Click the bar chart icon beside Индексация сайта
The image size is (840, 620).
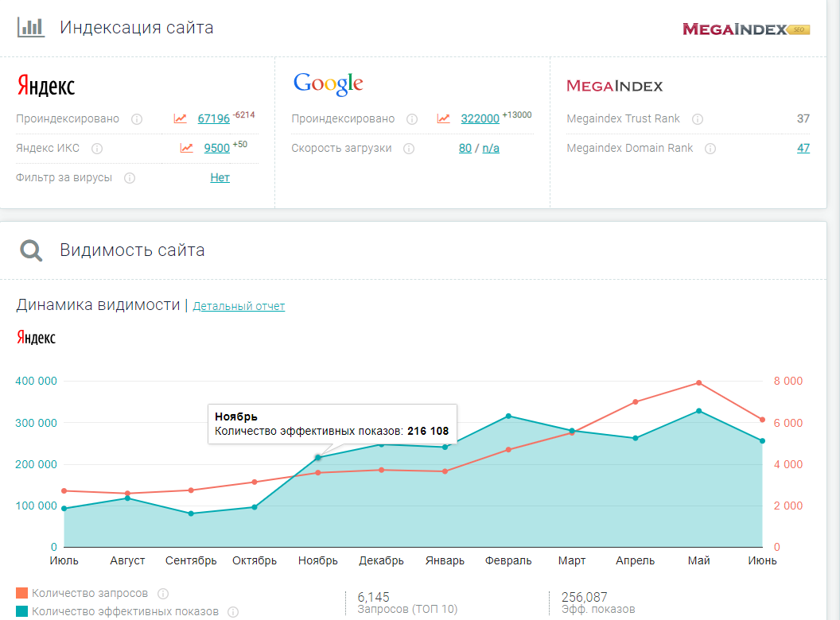click(30, 27)
